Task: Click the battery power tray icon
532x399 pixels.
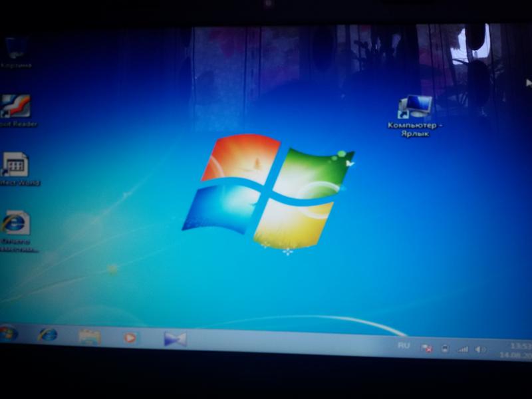Action: (x=445, y=348)
